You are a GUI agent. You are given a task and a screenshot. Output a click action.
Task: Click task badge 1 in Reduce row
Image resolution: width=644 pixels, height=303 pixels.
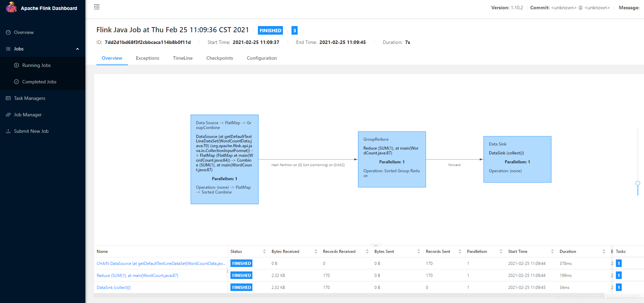tap(619, 276)
